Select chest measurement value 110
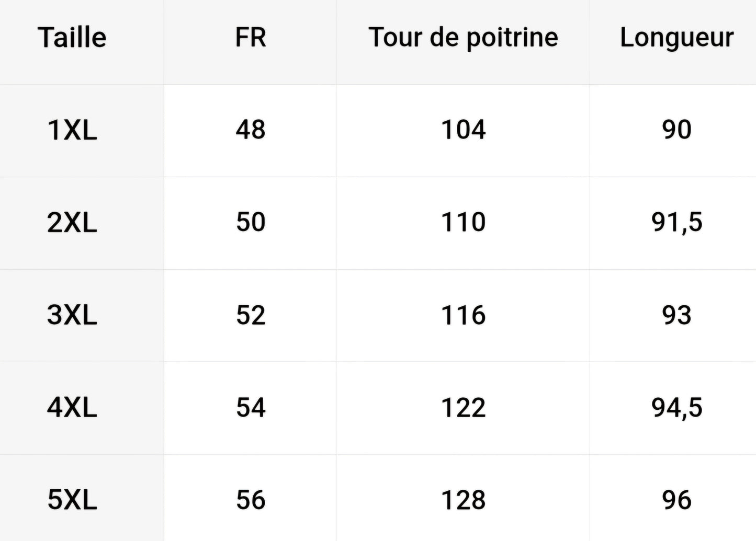This screenshot has height=541, width=756. point(463,222)
